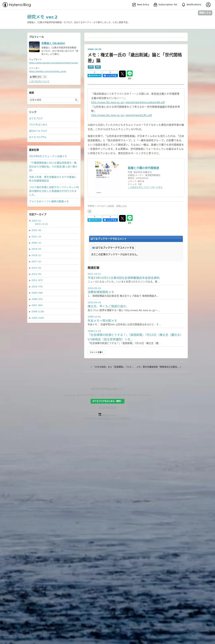Expand the 2022 (4) archive
The width and height of the screenshot is (215, 644).
[30, 230]
